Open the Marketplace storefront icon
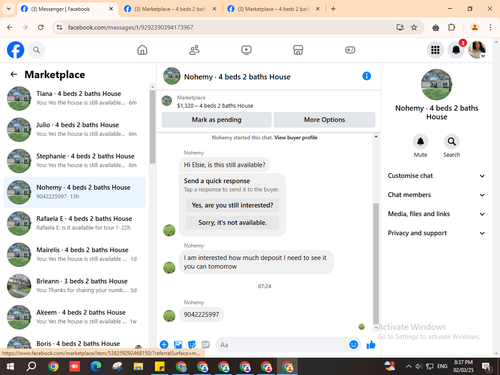This screenshot has width=500, height=375. [x=298, y=50]
